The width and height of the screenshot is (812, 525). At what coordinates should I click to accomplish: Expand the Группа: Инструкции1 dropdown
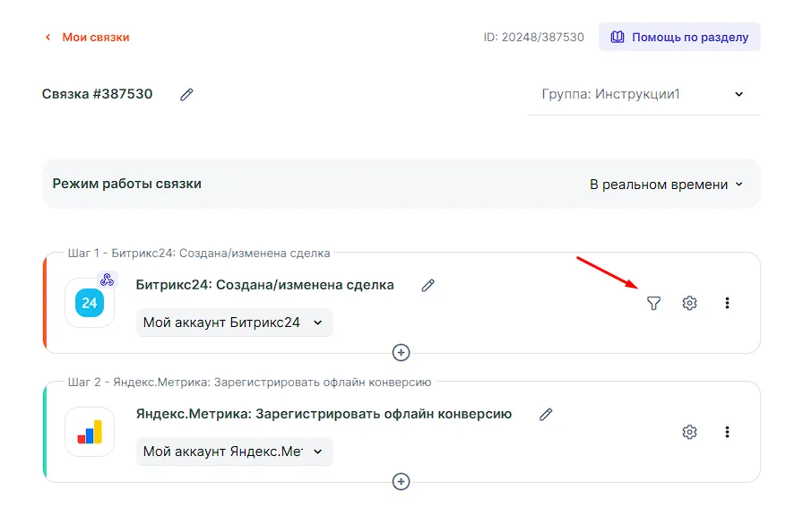pos(644,94)
